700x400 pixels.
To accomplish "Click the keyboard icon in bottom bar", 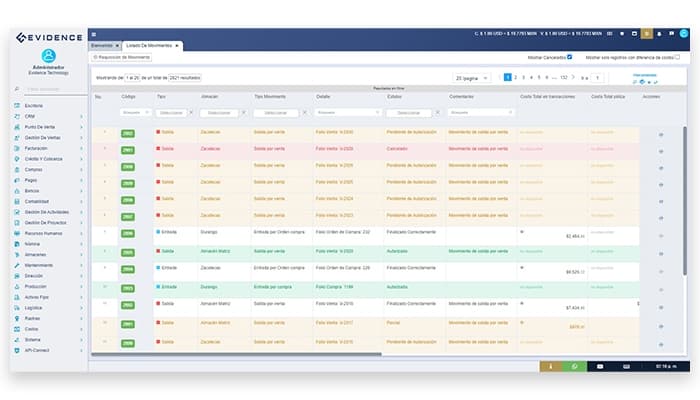I will (627, 367).
